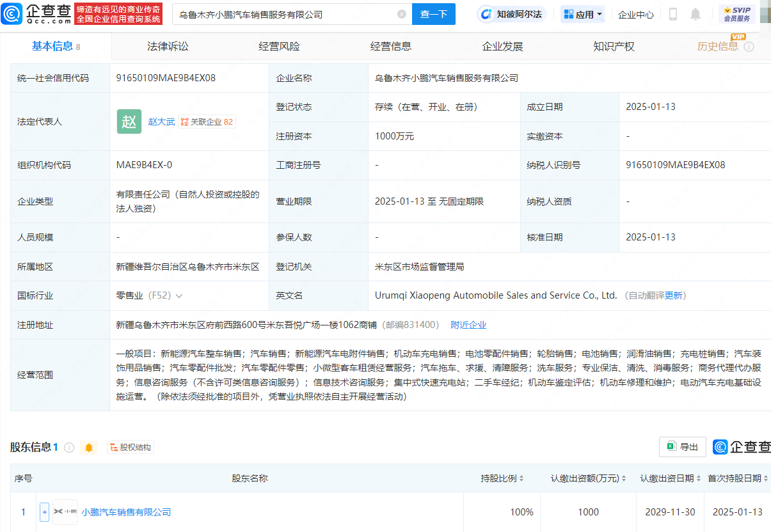771x532 pixels.
Task: Click the 赵 legal representative avatar
Action: click(129, 121)
